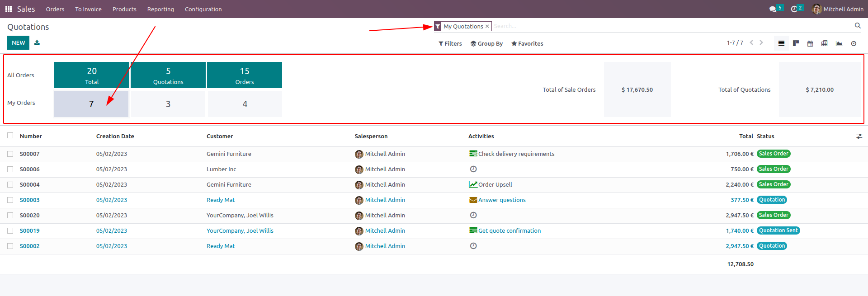Image resolution: width=868 pixels, height=296 pixels.
Task: Select checkbox for order S00020
Action: (10, 215)
